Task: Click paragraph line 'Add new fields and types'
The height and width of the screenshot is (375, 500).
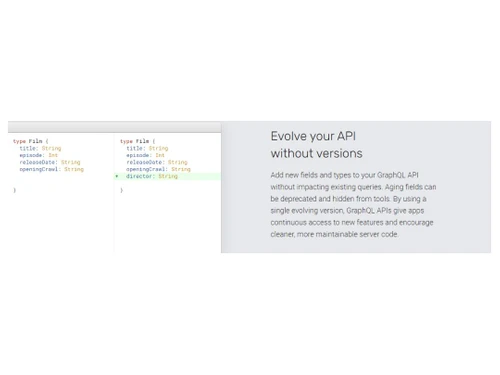Action: tap(344, 175)
